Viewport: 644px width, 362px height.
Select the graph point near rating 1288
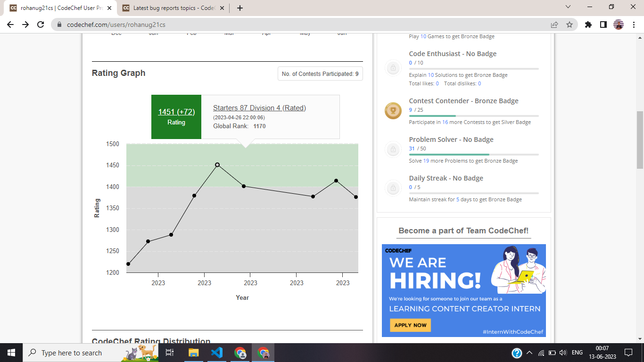click(x=171, y=235)
